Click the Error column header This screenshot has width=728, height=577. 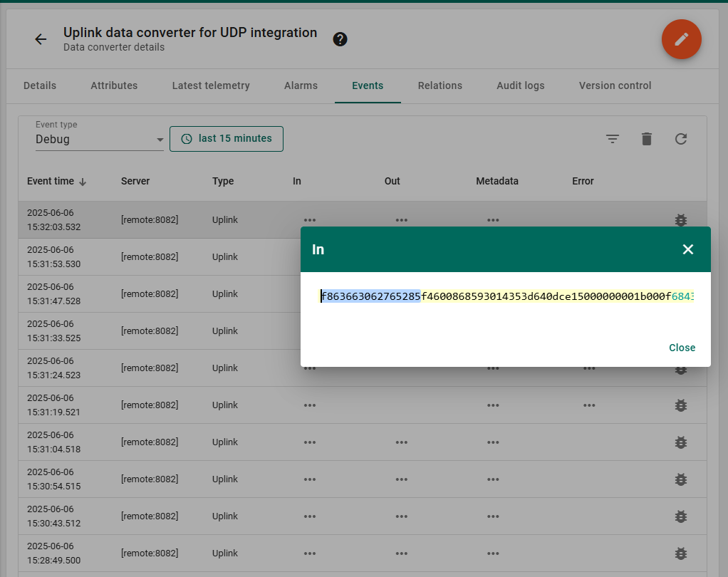tap(583, 182)
